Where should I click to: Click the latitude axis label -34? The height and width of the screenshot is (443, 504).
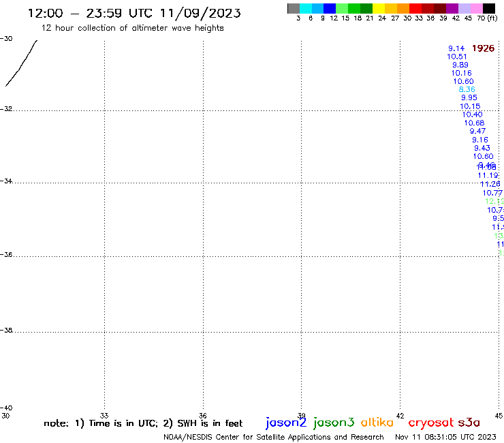tap(6, 181)
